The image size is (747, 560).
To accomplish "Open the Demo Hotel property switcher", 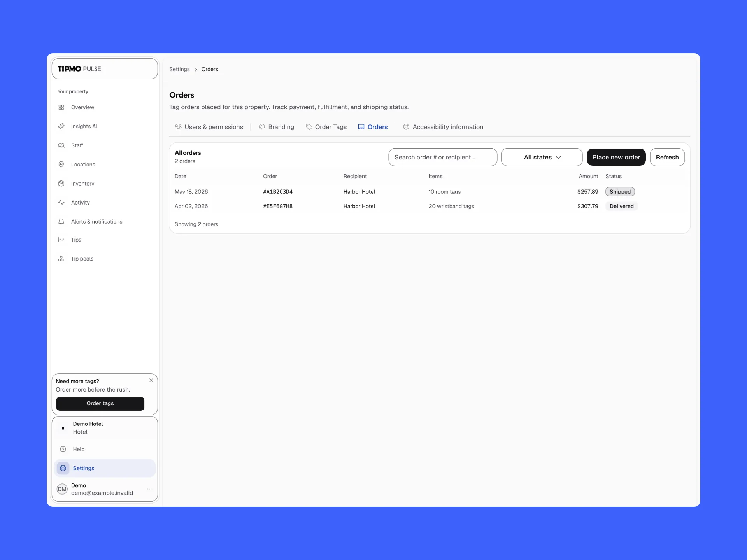I will point(104,428).
